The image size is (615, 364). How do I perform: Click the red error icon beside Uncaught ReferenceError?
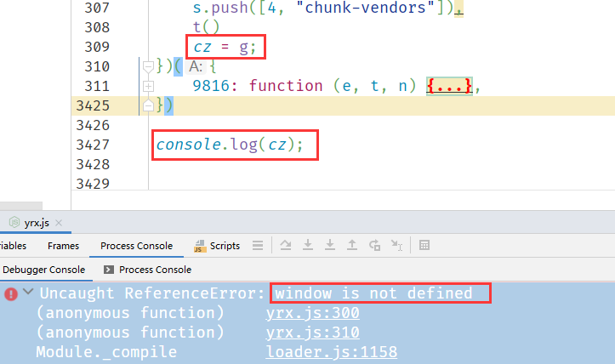11,293
